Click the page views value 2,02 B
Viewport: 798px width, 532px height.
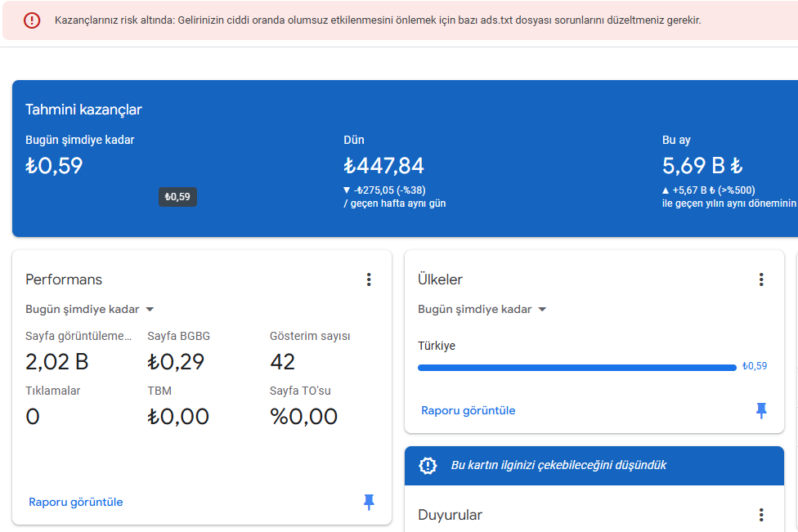pos(57,362)
